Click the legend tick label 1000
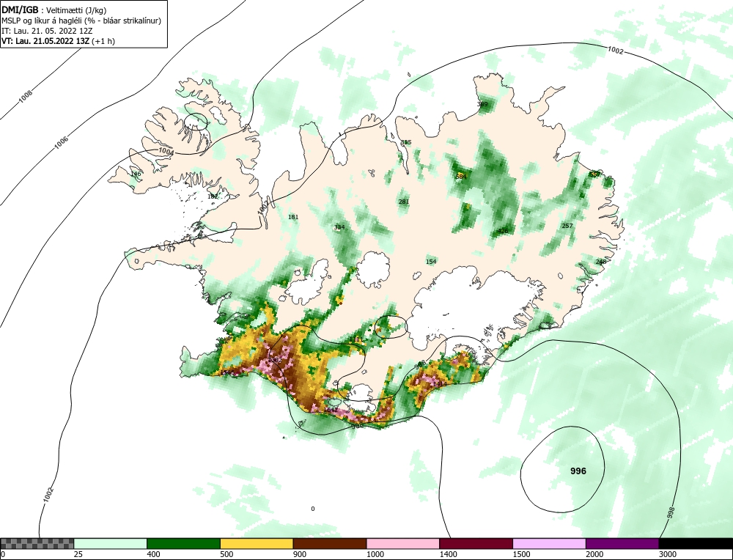Viewport: 733px width, 560px height. 375,554
